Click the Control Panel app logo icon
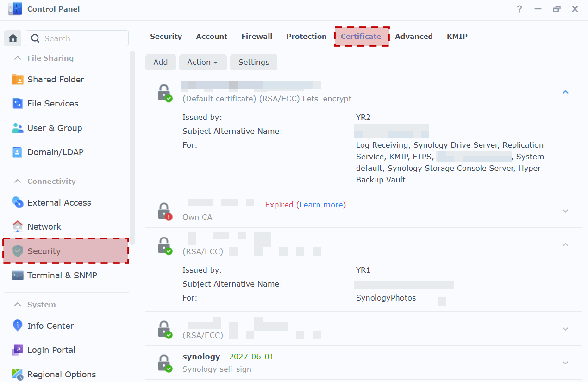The image size is (588, 382). (15, 9)
